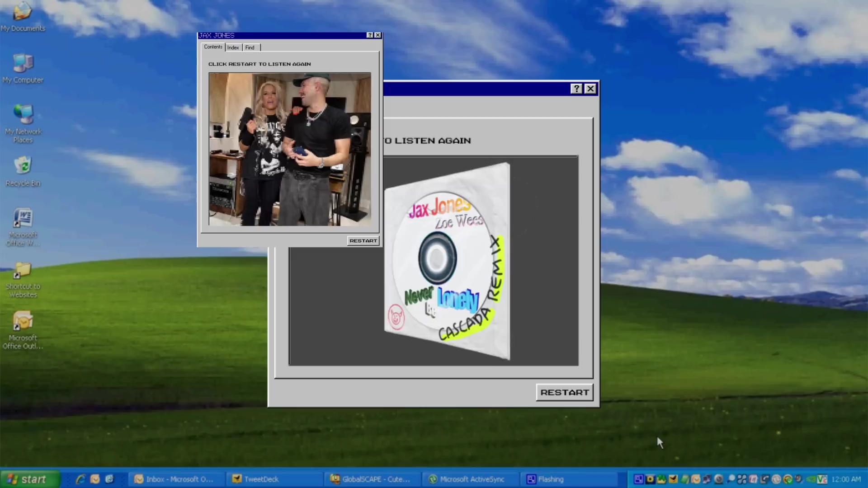Viewport: 868px width, 488px height.
Task: Click the envelope Outlook tray icon
Action: pos(696,479)
